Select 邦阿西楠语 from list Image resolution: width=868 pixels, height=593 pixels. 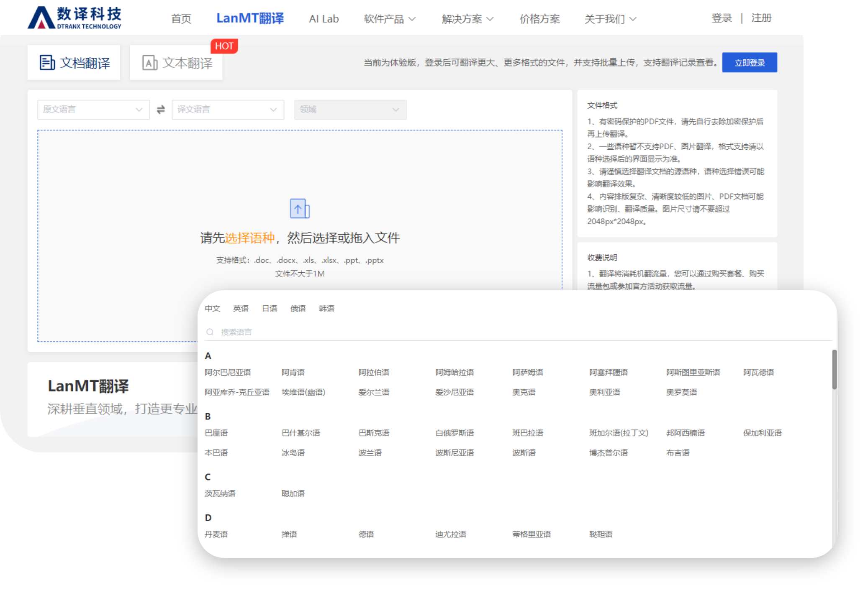tap(686, 433)
